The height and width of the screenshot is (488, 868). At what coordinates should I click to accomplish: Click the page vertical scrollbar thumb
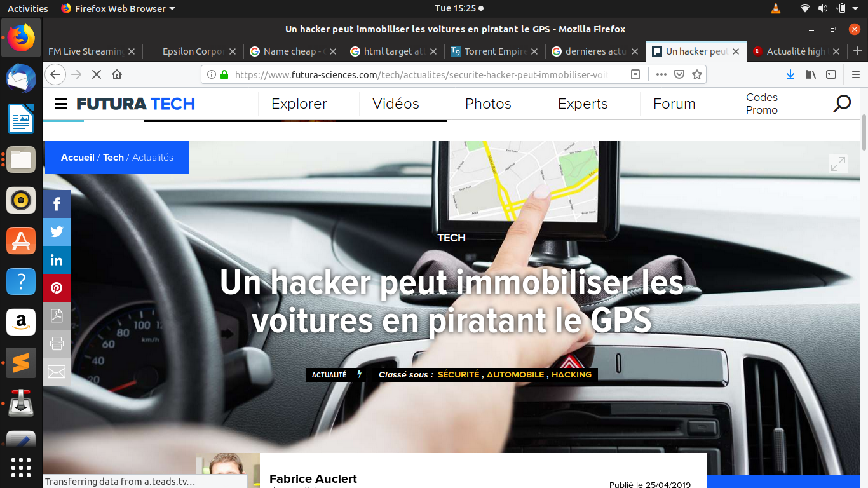[864, 132]
